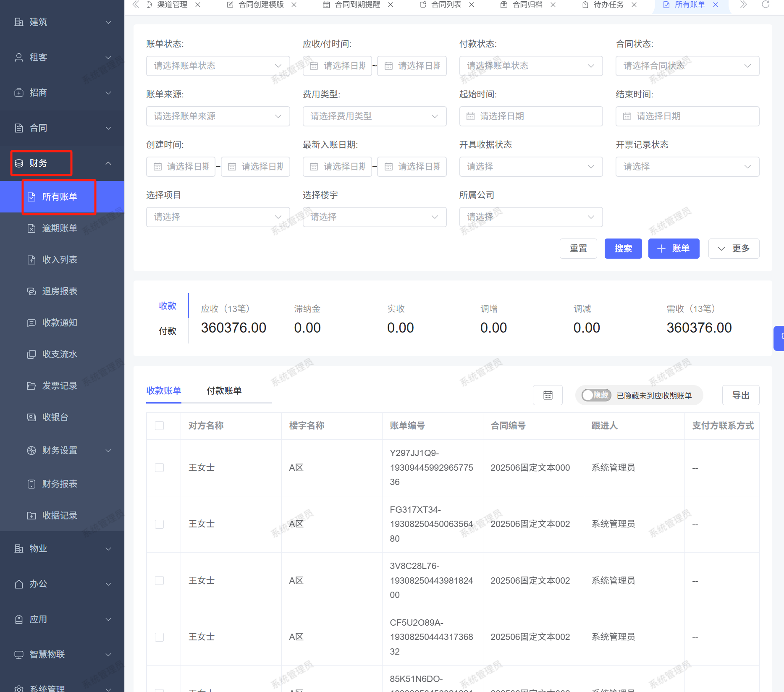The height and width of the screenshot is (692, 784).
Task: Click the 搜索 button
Action: pyautogui.click(x=623, y=249)
